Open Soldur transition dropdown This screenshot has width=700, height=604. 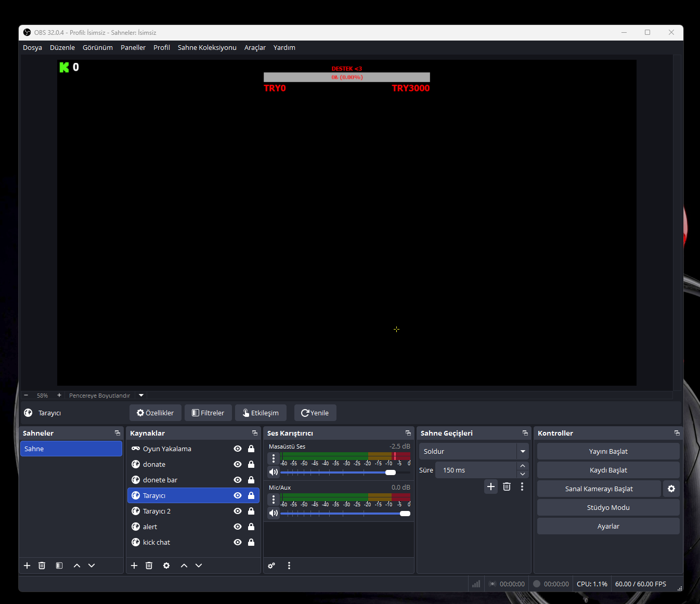point(523,451)
